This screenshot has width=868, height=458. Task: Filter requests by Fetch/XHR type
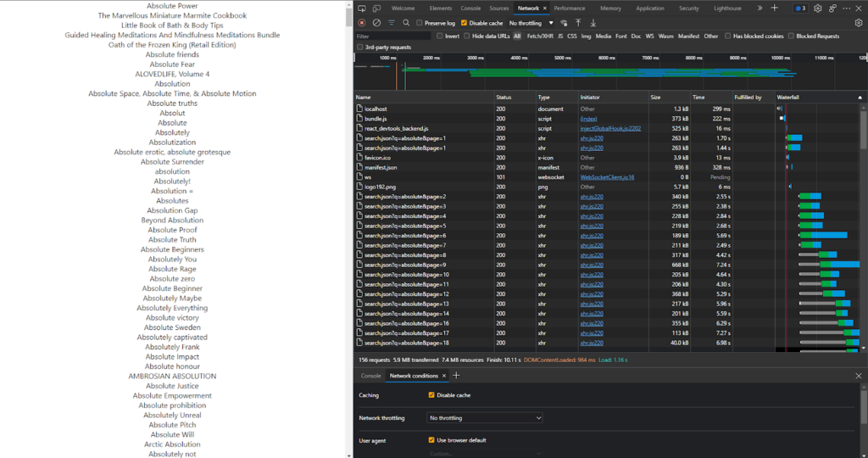(540, 36)
